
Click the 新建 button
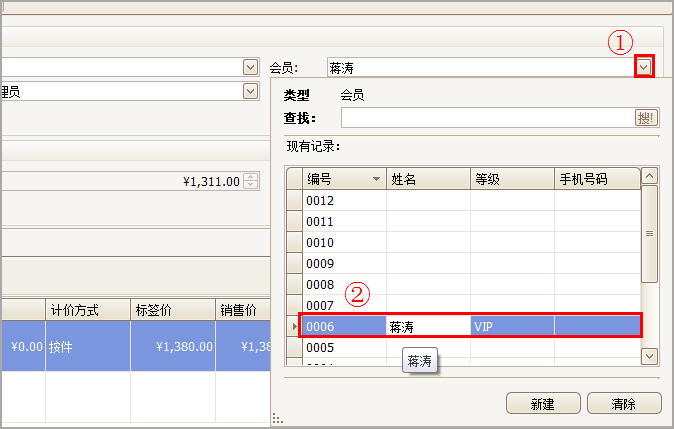pos(543,404)
